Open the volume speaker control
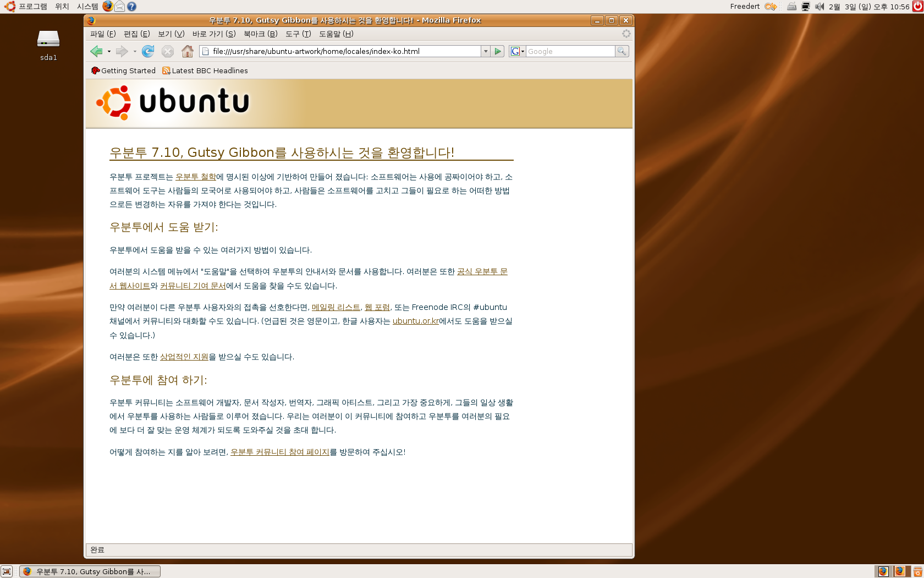The image size is (924, 578). pyautogui.click(x=820, y=7)
